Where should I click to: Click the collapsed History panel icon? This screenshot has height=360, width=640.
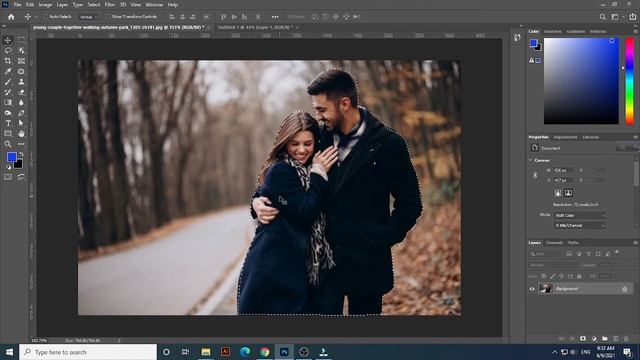[517, 38]
